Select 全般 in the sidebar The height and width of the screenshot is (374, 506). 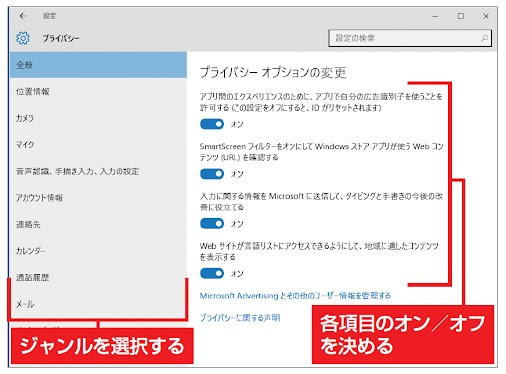[98, 65]
